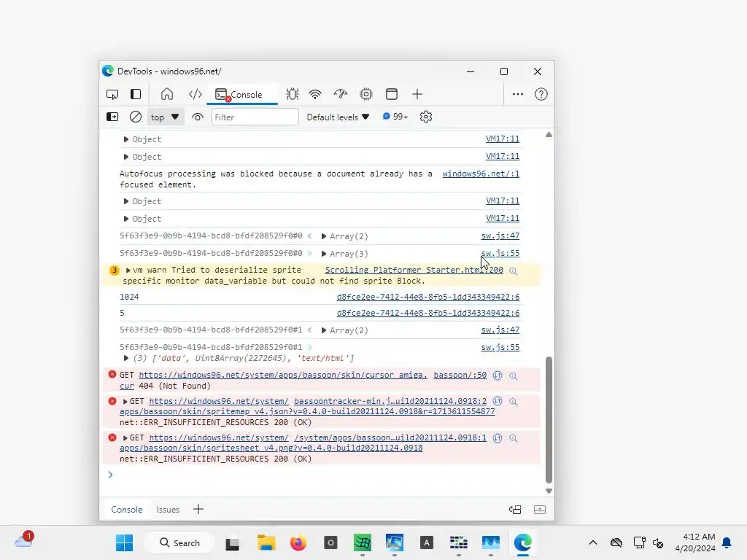Open the sw.js:55 link on Array(3) row
747x560 pixels.
pos(500,253)
